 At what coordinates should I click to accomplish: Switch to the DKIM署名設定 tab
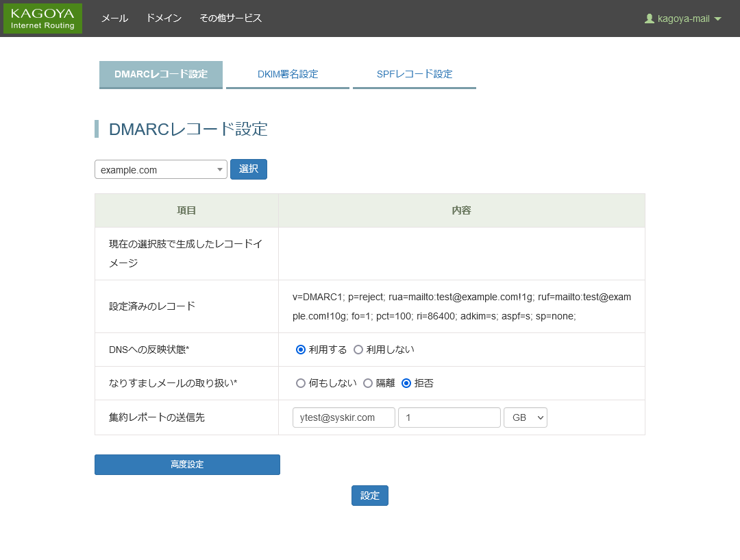(288, 74)
